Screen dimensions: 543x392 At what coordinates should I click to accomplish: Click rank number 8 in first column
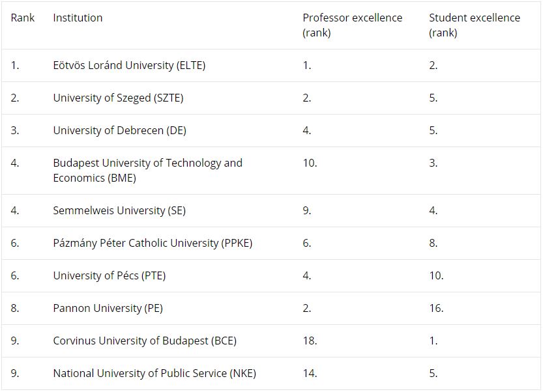pyautogui.click(x=14, y=308)
